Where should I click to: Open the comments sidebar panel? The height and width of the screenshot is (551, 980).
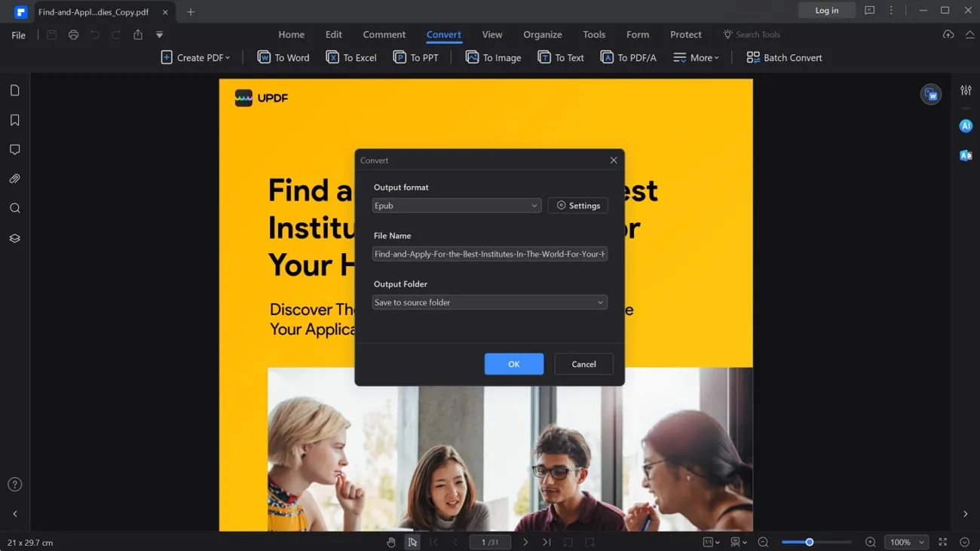15,149
